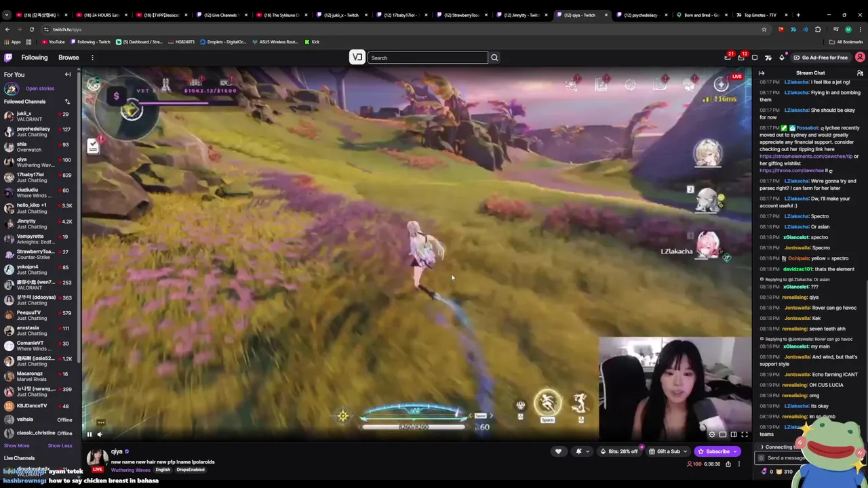Open PeeguuTV channel in sidebar
This screenshot has height=488, width=868.
point(39,314)
